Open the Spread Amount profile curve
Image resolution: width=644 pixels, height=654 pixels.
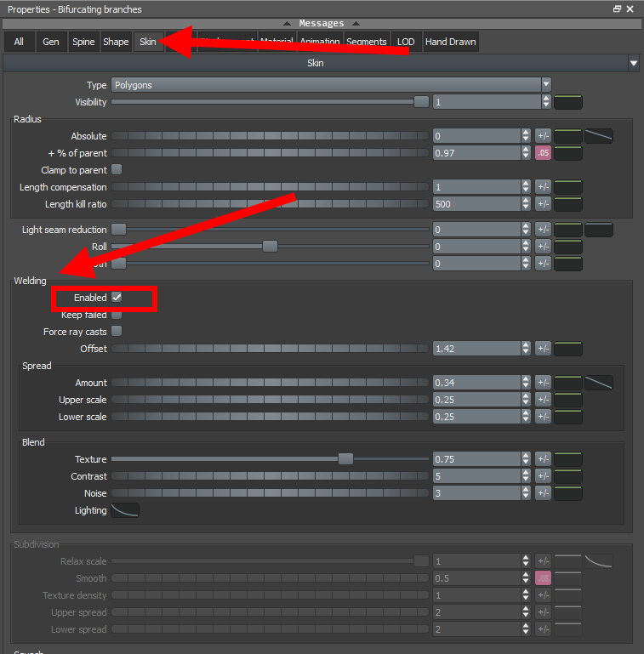point(599,383)
